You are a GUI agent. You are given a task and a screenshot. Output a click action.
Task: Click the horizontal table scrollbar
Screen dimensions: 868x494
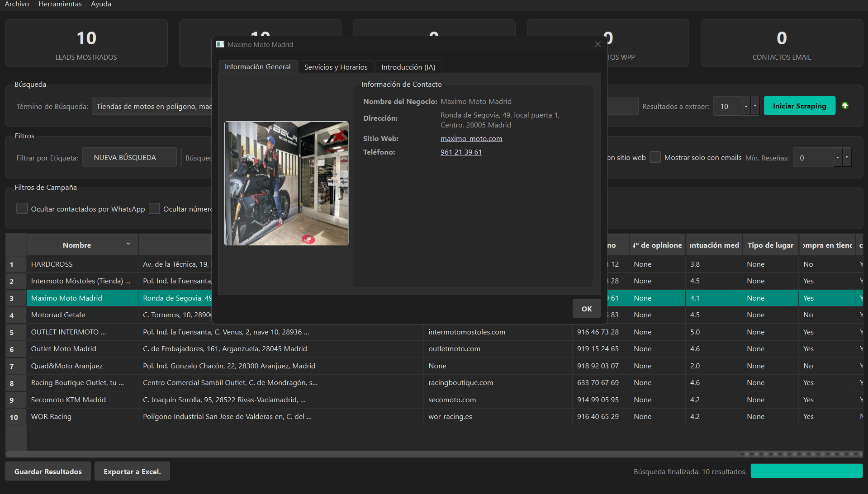tap(372, 454)
